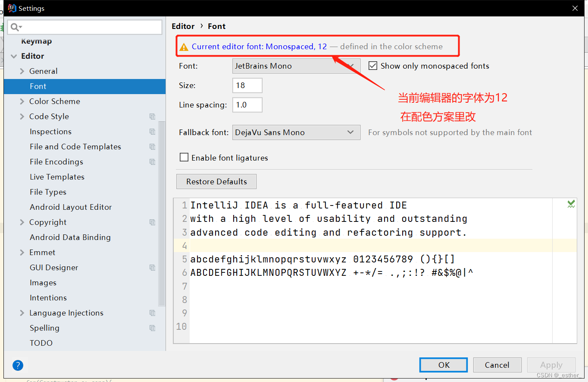Click the help question mark icon
Image resolution: width=588 pixels, height=382 pixels.
pyautogui.click(x=18, y=366)
